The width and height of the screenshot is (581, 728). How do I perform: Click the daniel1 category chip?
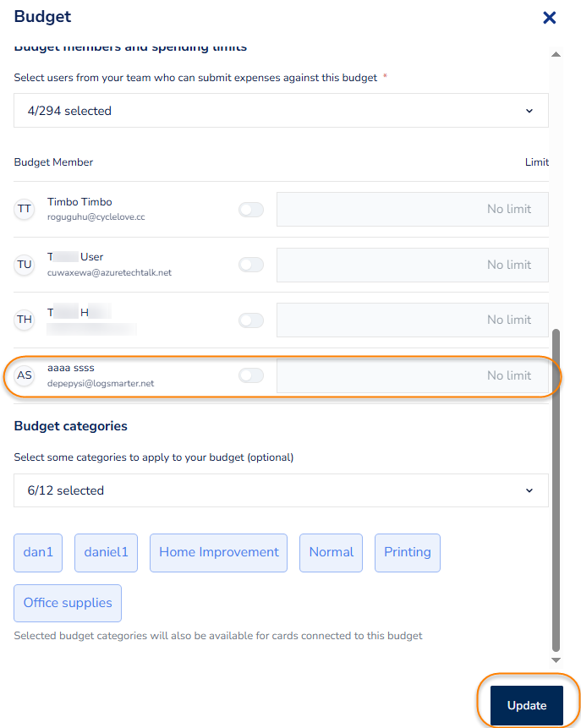pyautogui.click(x=107, y=552)
